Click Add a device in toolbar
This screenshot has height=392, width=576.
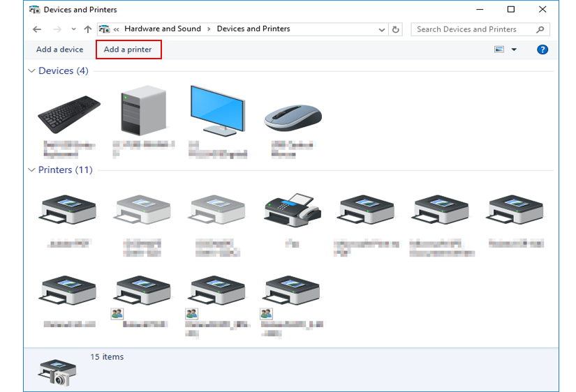tap(59, 50)
